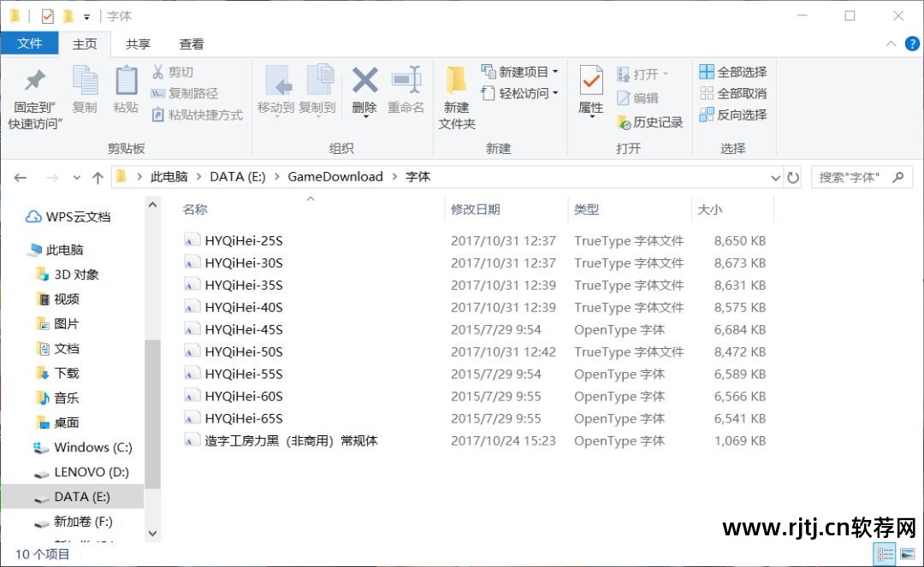Click Edit (编辑) in Open group
This screenshot has height=567, width=924.
click(x=637, y=97)
